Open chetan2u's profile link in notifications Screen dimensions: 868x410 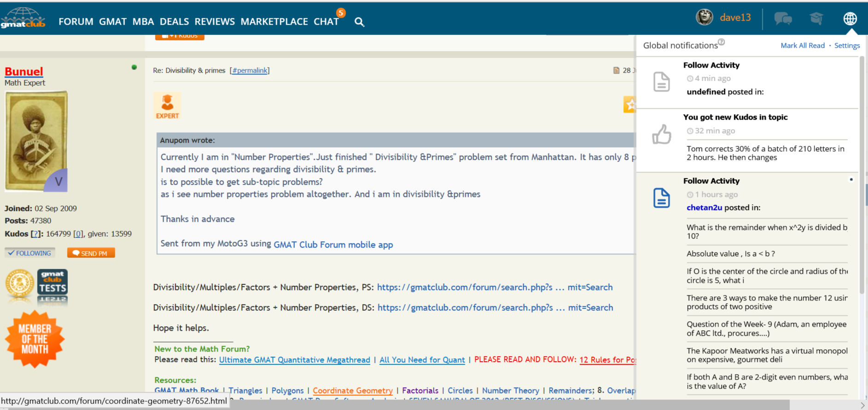tap(705, 208)
